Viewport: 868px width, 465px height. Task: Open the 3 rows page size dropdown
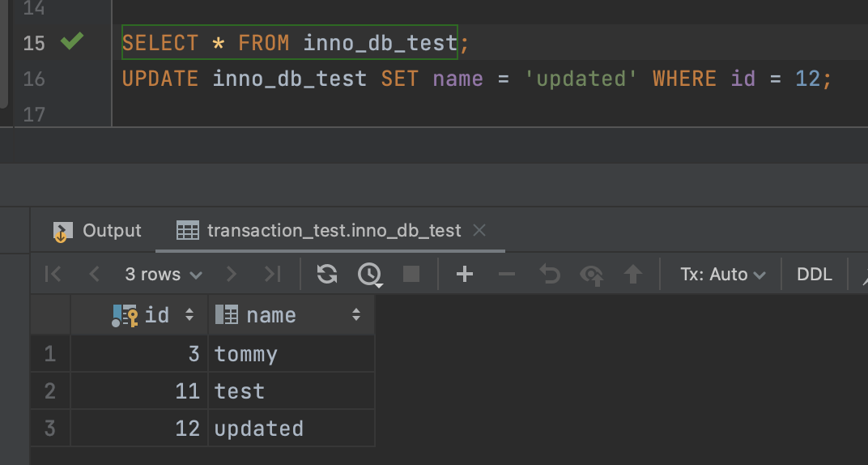point(163,275)
